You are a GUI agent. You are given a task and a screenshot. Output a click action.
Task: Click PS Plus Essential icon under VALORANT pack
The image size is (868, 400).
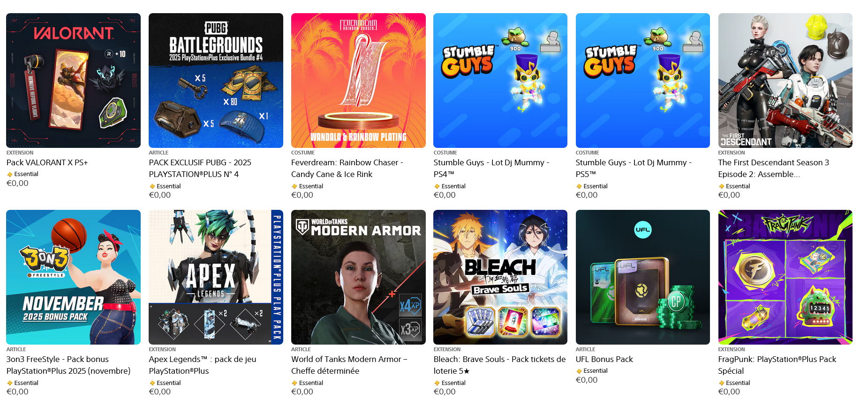click(x=9, y=174)
